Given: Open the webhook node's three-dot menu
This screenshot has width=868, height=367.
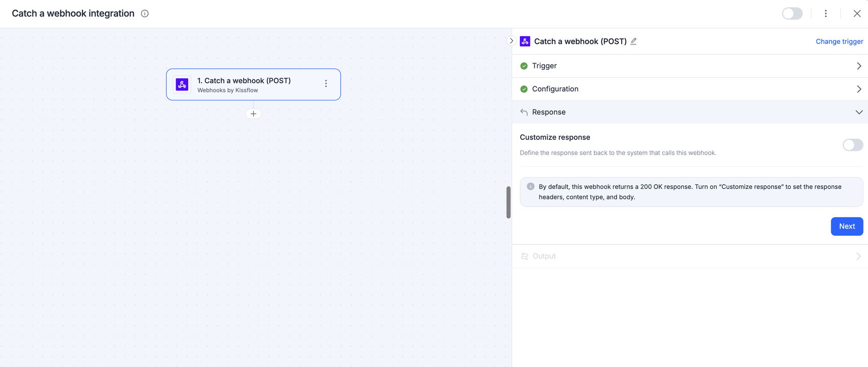Looking at the screenshot, I should coord(326,84).
